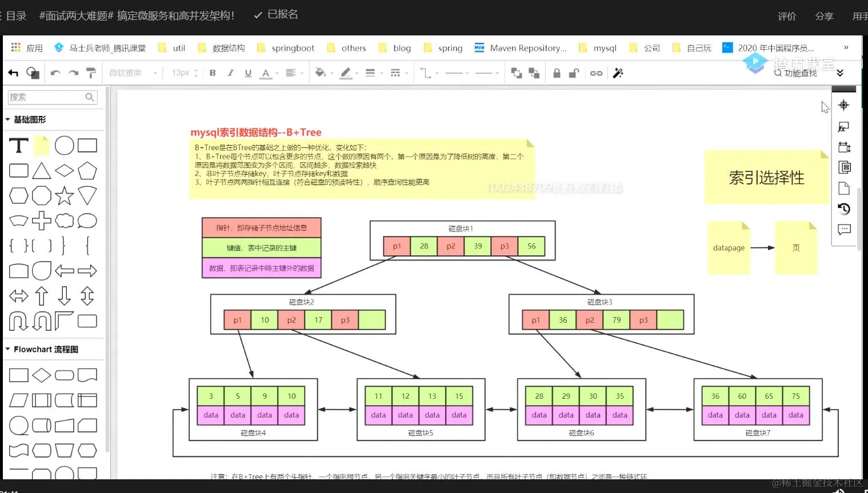Select the Text shape tool
Screen dimensions: 868x493
click(x=19, y=146)
